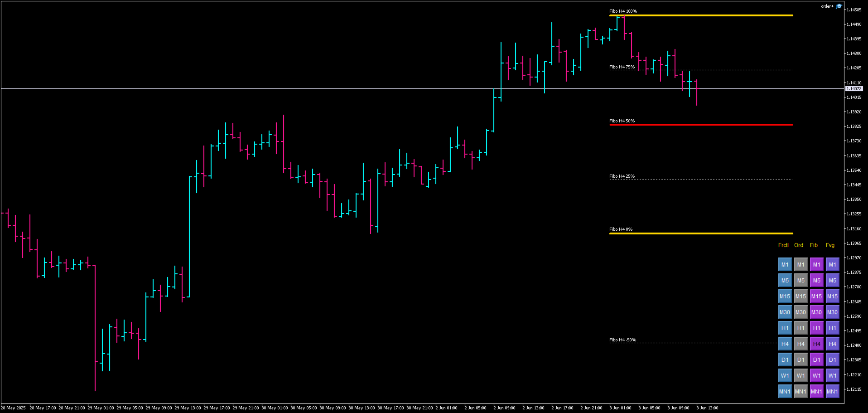
Task: Toggle the M15 button in Frctl column
Action: click(785, 296)
